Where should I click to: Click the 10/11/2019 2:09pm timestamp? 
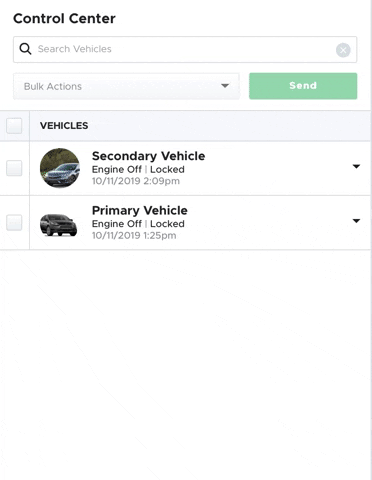[x=136, y=181]
